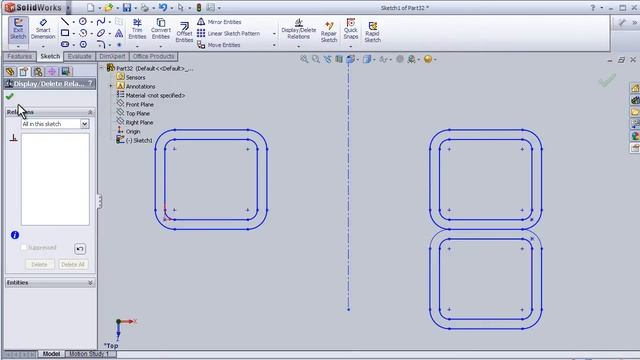Select the Circle sketch tool

pyautogui.click(x=83, y=22)
